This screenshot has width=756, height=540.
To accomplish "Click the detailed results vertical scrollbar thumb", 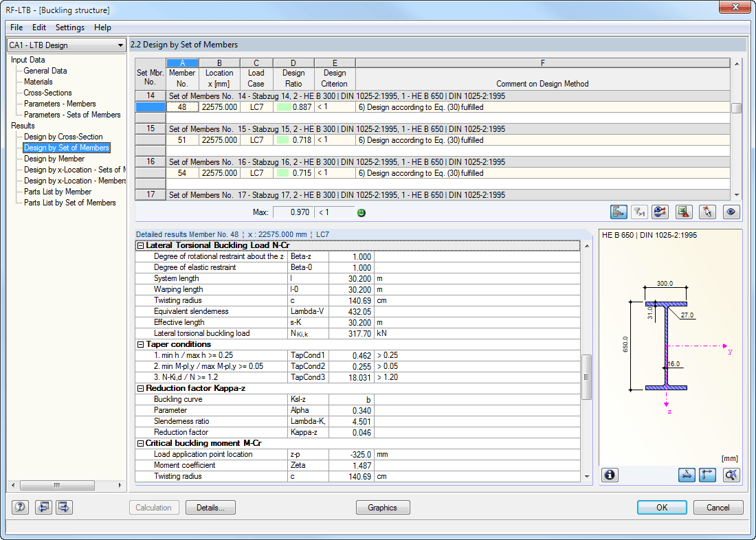I will point(586,377).
